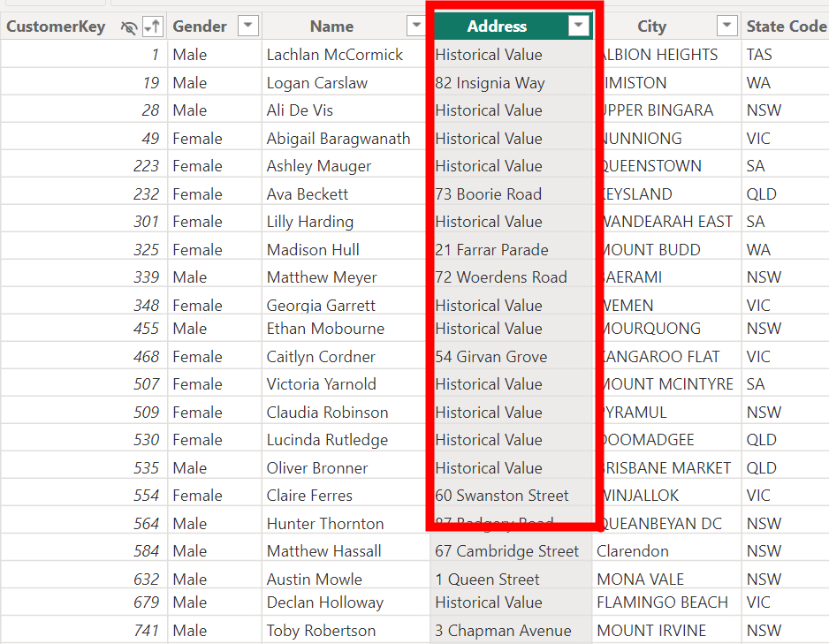
Task: Select the Address column header
Action: tap(497, 27)
